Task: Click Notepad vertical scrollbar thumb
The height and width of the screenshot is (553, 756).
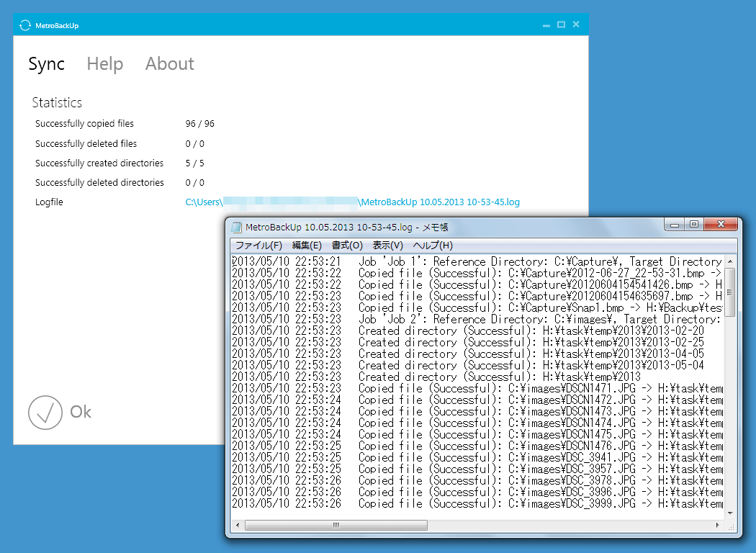Action: click(x=730, y=292)
